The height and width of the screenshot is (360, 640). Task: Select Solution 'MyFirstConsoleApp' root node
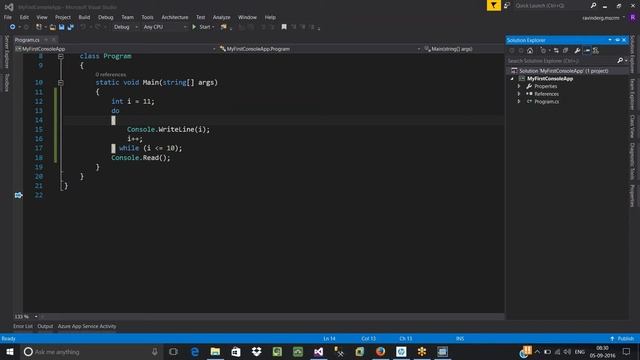[x=563, y=71]
